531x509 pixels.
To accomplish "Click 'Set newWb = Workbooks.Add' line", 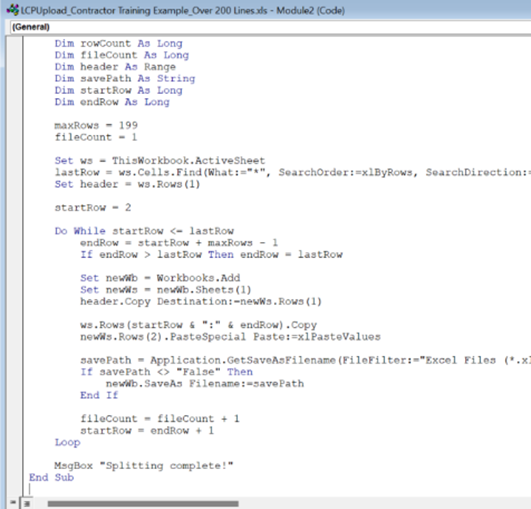I will point(160,278).
